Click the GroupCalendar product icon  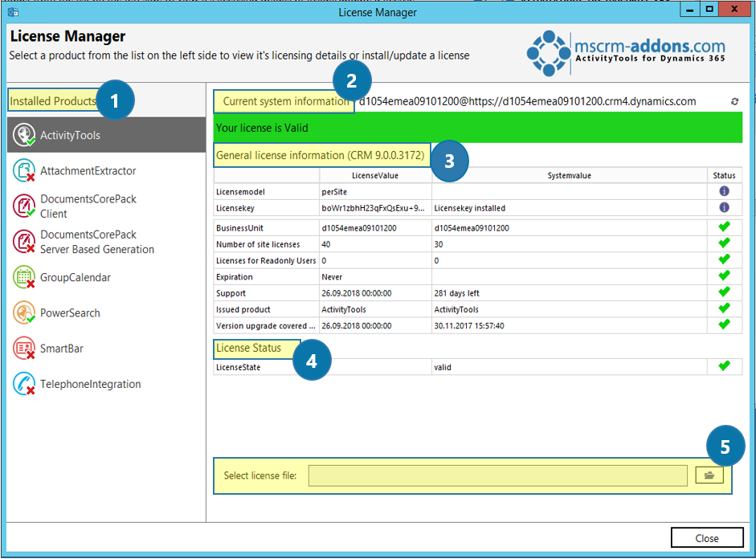tap(23, 277)
